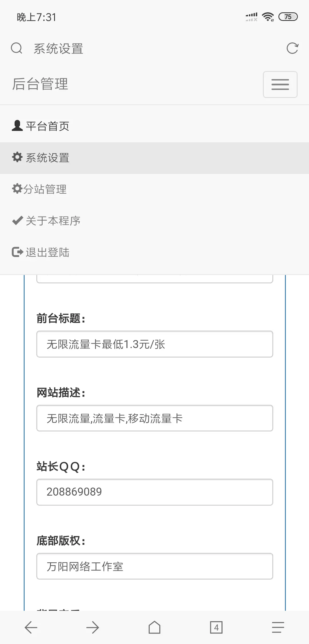Click the 前台标题 text box
Image resolution: width=309 pixels, height=644 pixels.
pos(154,344)
